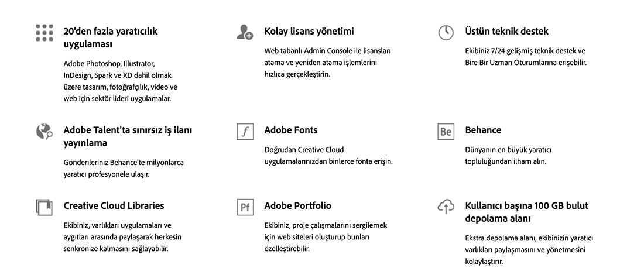Click the 'Üstün teknik destek' heading
The width and height of the screenshot is (644, 275).
pos(506,31)
